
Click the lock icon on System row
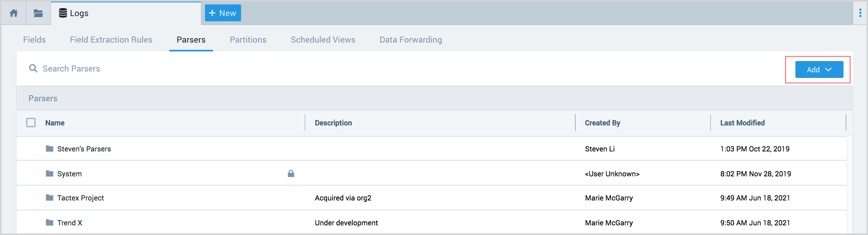[291, 174]
